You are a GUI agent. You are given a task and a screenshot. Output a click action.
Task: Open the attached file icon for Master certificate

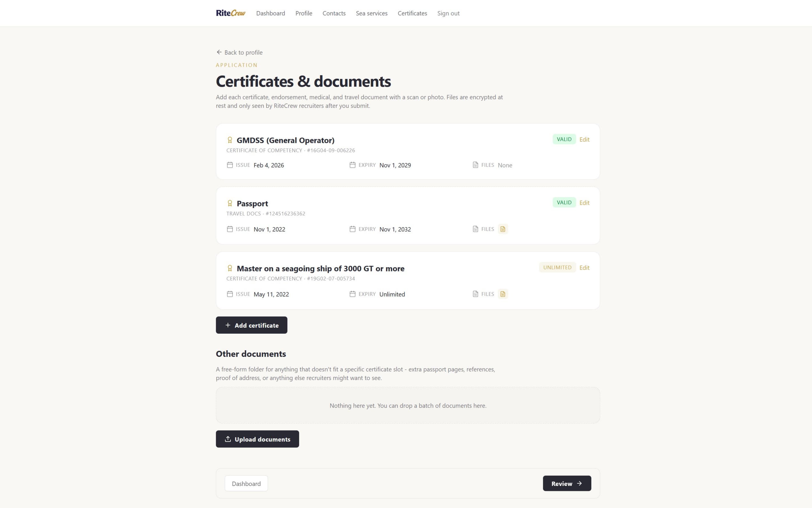503,294
